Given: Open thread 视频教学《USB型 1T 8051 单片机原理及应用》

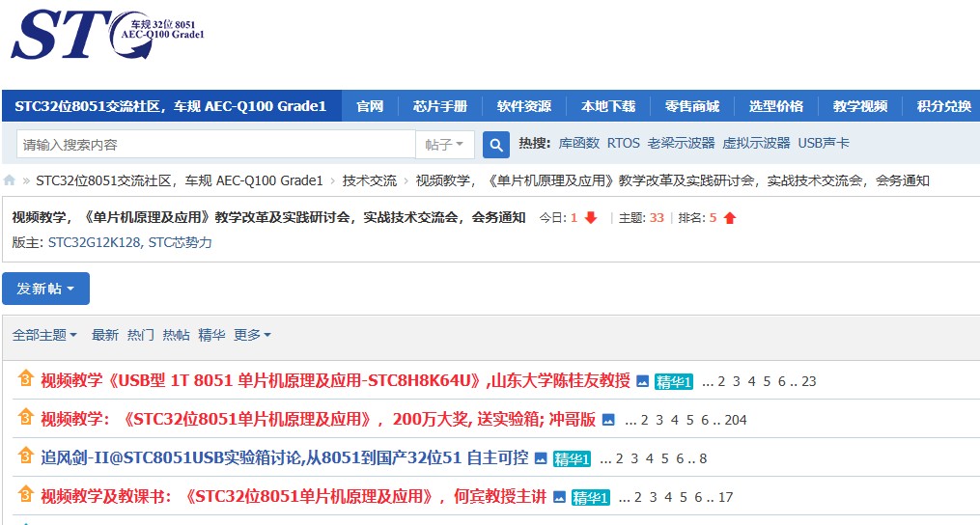Looking at the screenshot, I should click(335, 380).
